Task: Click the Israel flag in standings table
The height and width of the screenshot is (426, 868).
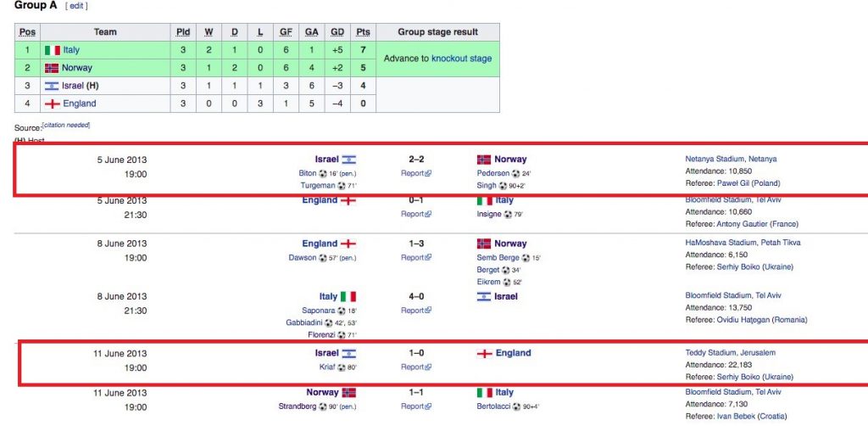Action: (52, 86)
